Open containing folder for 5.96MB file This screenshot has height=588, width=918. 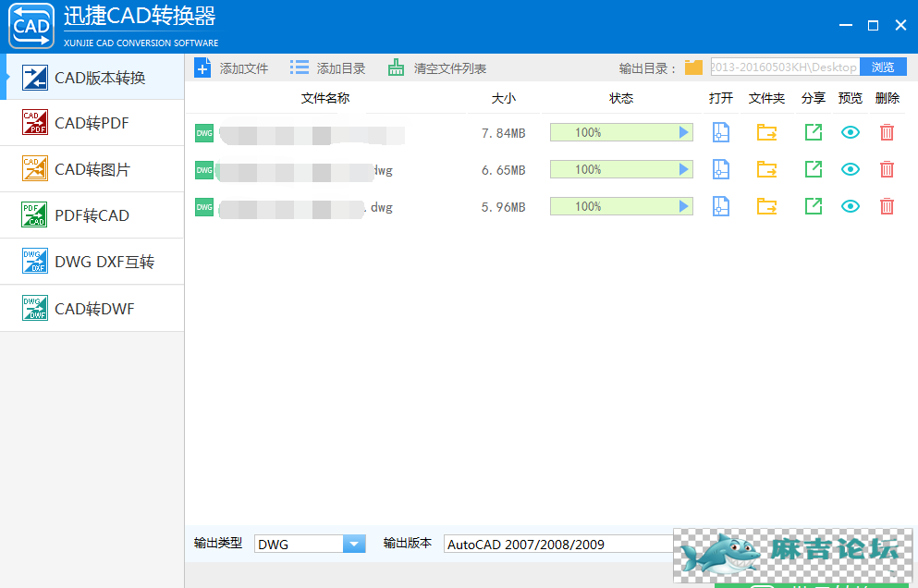pyautogui.click(x=767, y=207)
